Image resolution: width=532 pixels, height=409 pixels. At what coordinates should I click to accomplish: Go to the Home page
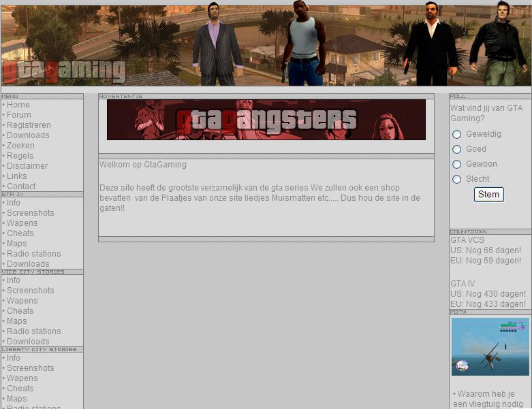pyautogui.click(x=18, y=105)
